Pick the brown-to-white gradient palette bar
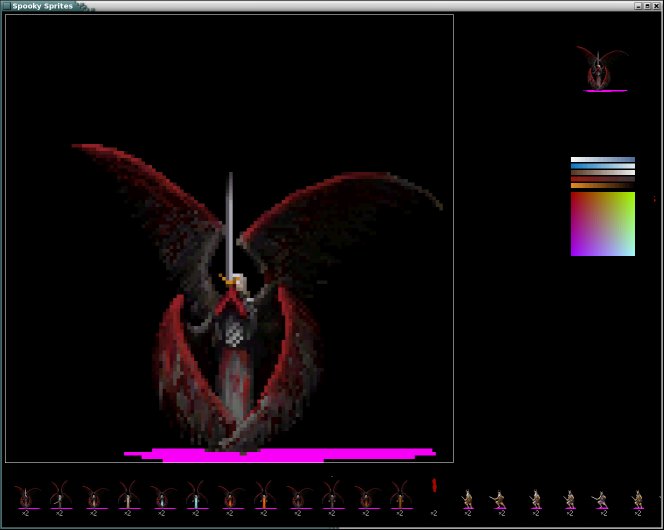This screenshot has height=530, width=664. pyautogui.click(x=602, y=172)
